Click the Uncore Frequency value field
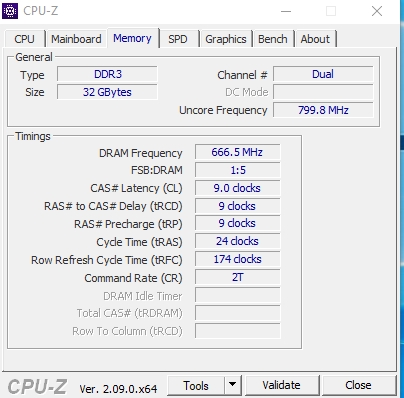Image resolution: width=404 pixels, height=398 pixels. point(323,110)
